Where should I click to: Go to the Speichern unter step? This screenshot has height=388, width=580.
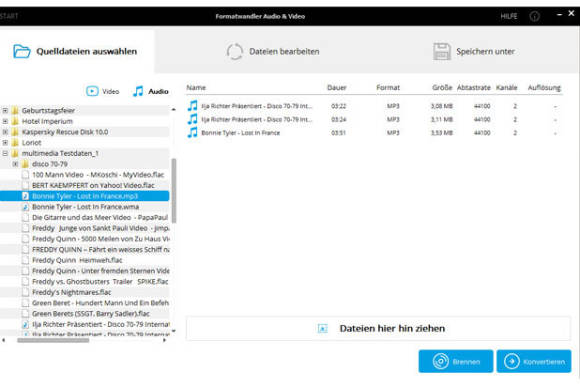tap(474, 51)
